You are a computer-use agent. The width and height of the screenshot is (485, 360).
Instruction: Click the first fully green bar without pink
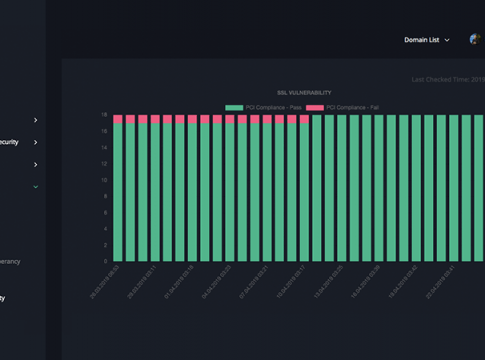[x=317, y=188]
